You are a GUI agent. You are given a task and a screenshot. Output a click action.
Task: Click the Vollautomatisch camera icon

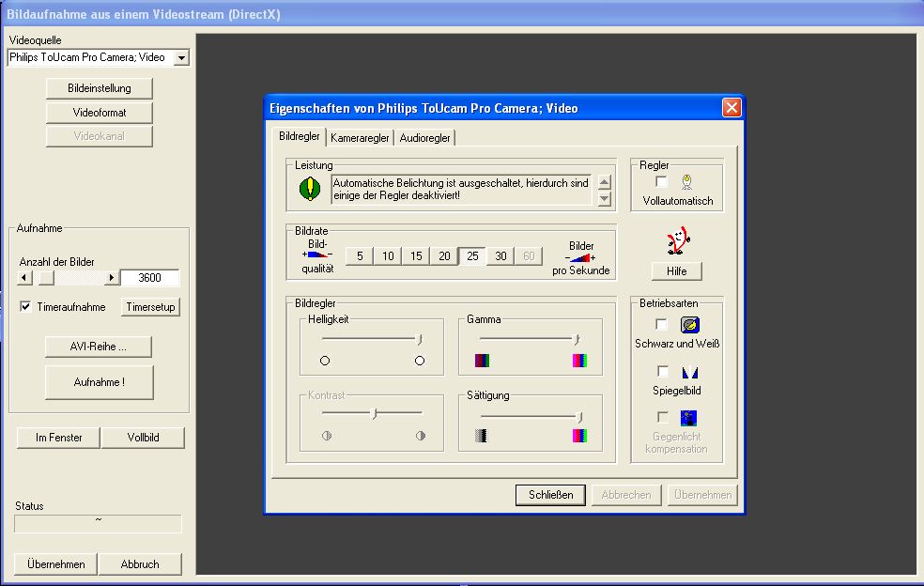pyautogui.click(x=686, y=182)
